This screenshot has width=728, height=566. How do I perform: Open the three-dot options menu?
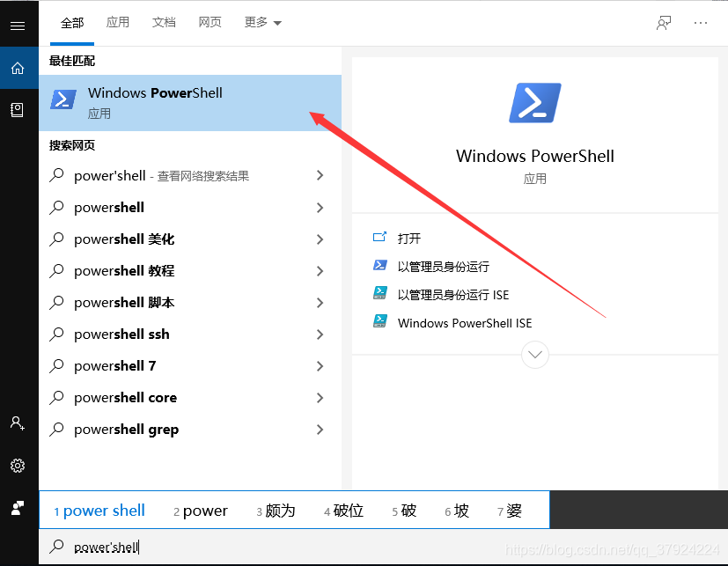click(x=700, y=23)
